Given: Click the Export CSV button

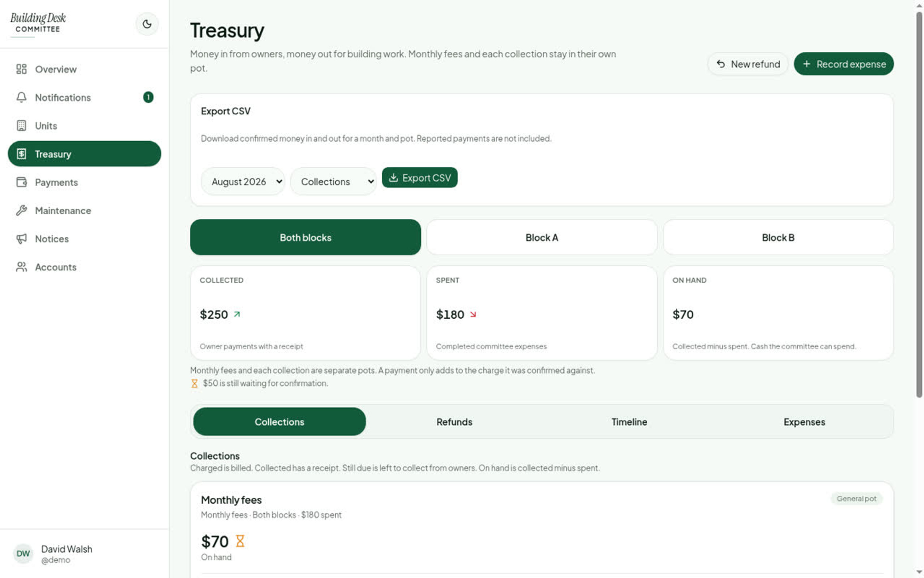Looking at the screenshot, I should coord(419,177).
